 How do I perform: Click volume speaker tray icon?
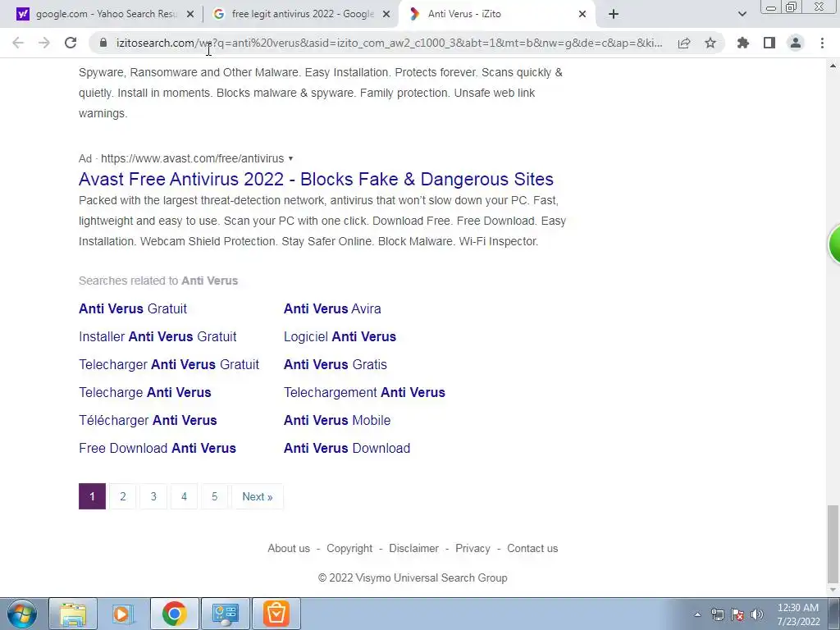point(757,614)
